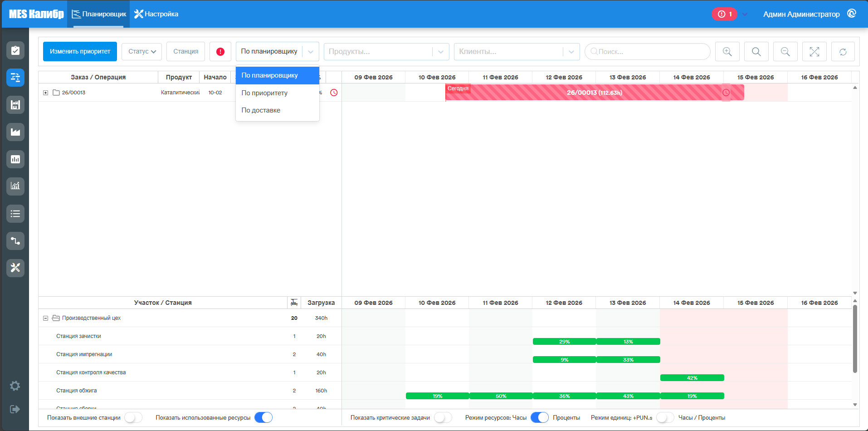Viewport: 868px width, 431px height.
Task: Click the 50% load bar for Станция обжига
Action: 501,396
